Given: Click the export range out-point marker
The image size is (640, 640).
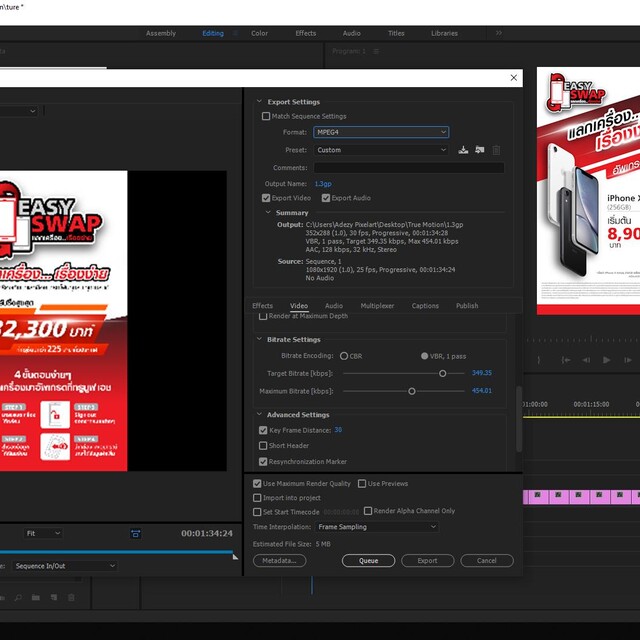Looking at the screenshot, I should click(x=235, y=556).
